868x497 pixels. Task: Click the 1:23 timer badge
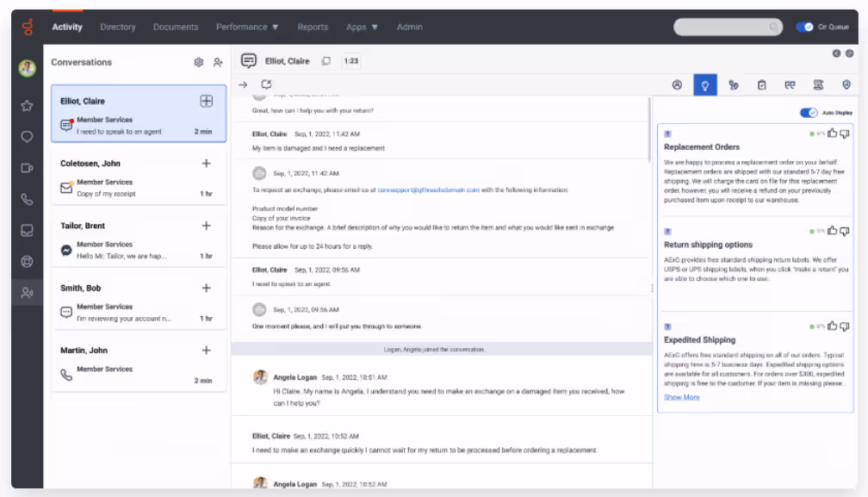click(351, 61)
